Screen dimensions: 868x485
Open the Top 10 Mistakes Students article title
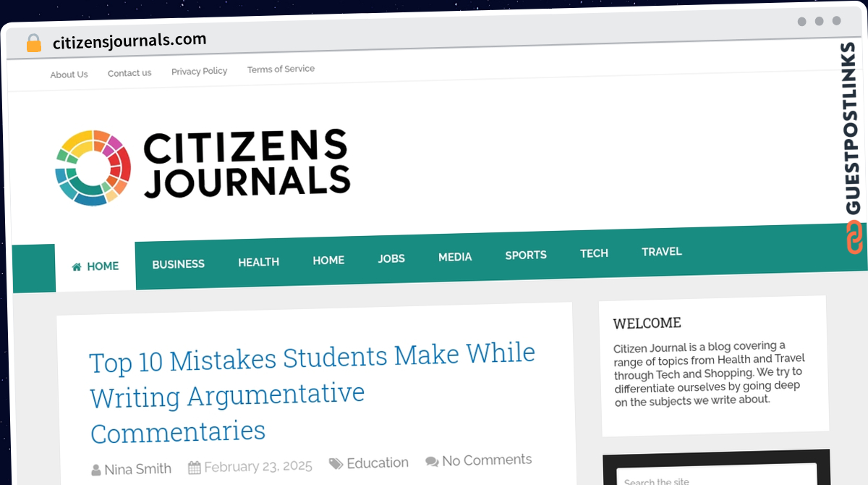click(x=312, y=393)
